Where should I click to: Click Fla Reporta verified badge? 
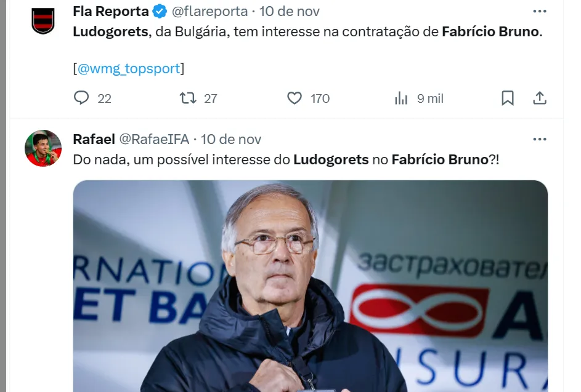point(160,12)
